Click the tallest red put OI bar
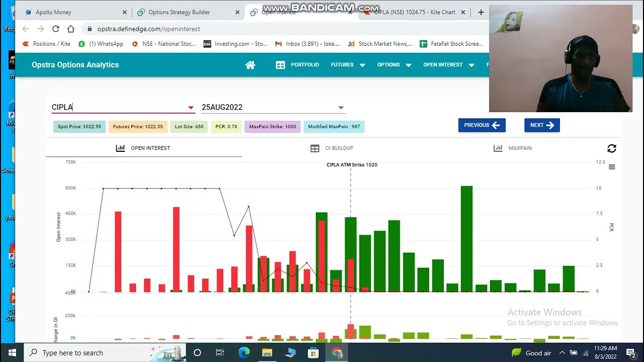644x362 pixels. (x=176, y=249)
